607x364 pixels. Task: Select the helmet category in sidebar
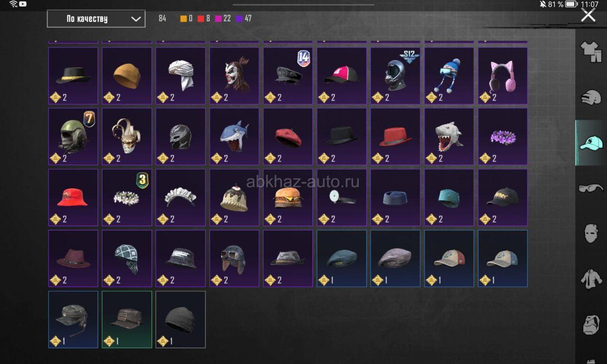(591, 98)
